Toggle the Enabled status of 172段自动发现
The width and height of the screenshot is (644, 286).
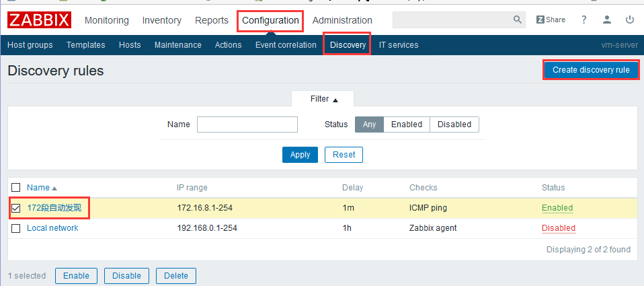557,208
